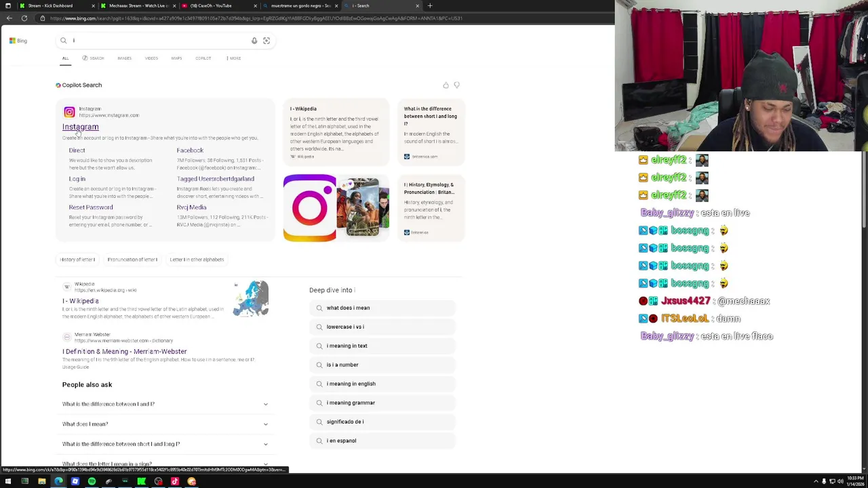Expand 'What is the difference between I and I?'

(x=165, y=404)
